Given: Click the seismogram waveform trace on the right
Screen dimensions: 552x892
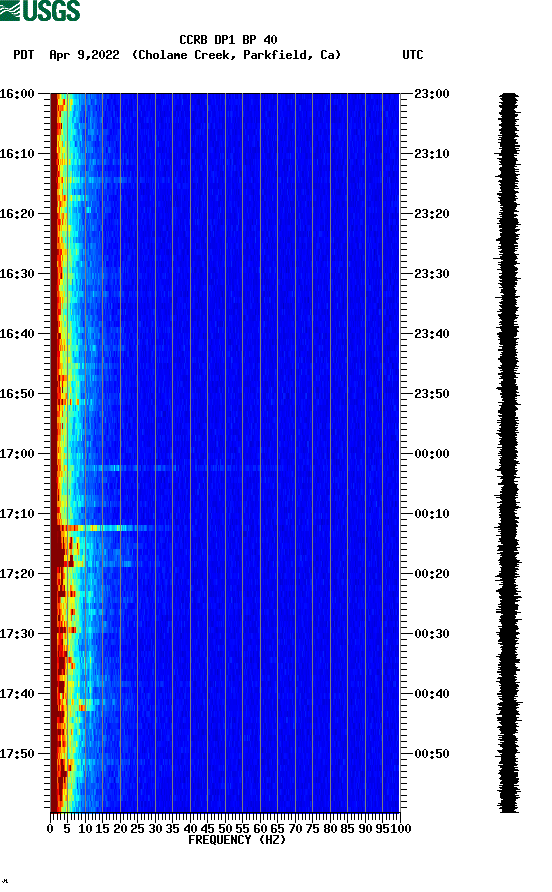Looking at the screenshot, I should [508, 453].
